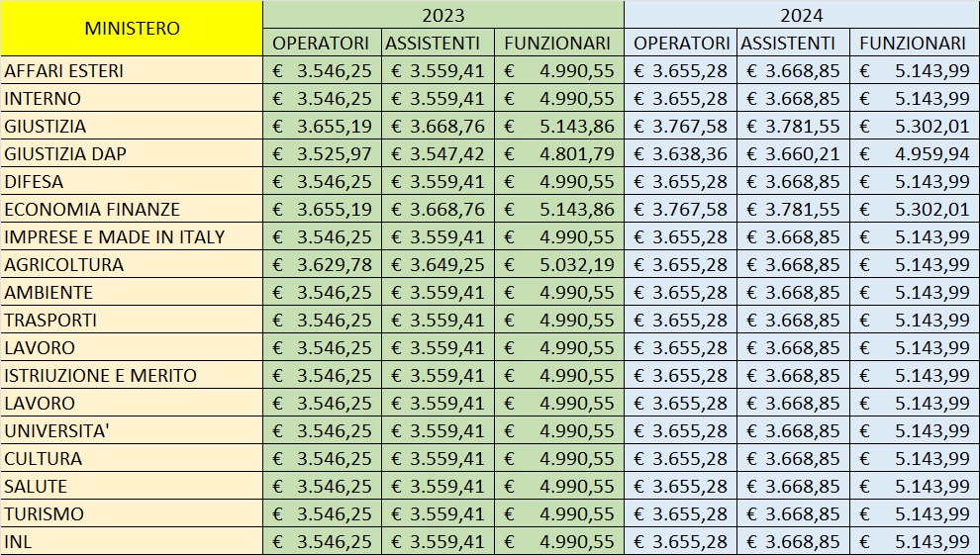Select the € 3.525,97 GIUSTIZIA DAP value
The image size is (980, 555).
[x=322, y=153]
